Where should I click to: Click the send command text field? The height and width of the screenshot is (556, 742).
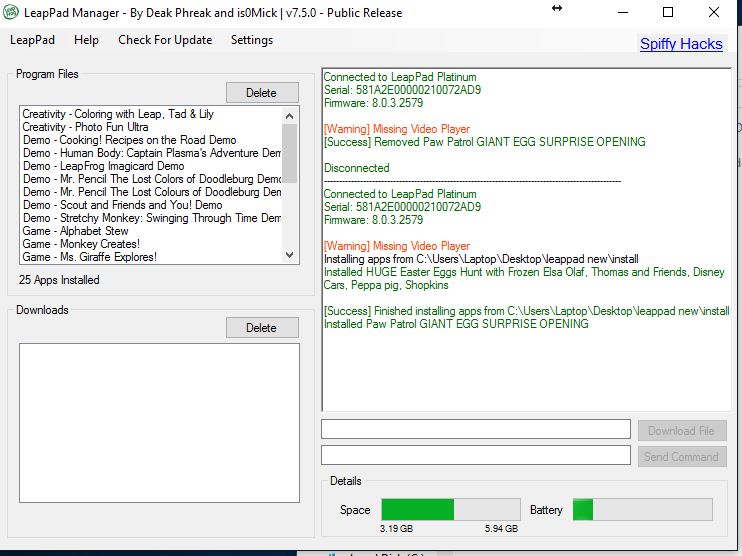click(475, 456)
